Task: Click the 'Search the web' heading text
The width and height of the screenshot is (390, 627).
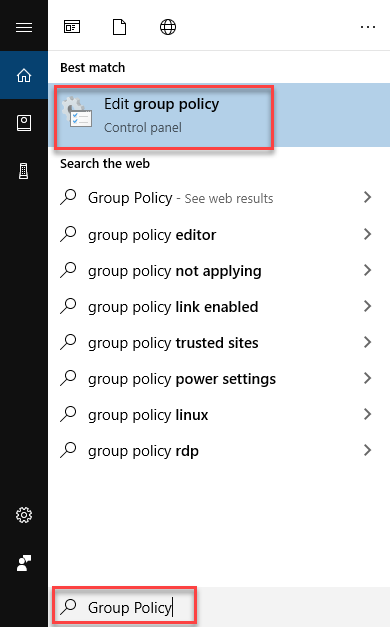Action: [x=105, y=164]
